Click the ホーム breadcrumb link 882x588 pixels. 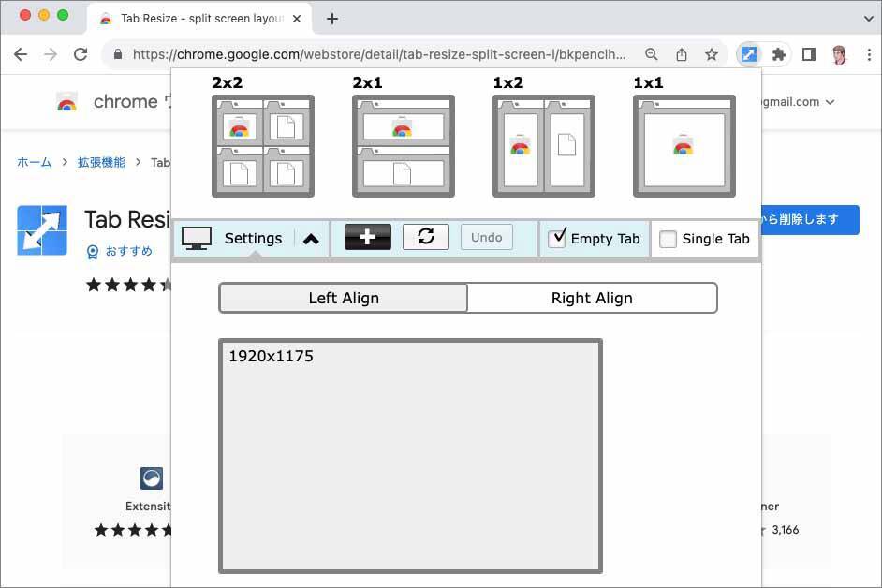(x=34, y=163)
